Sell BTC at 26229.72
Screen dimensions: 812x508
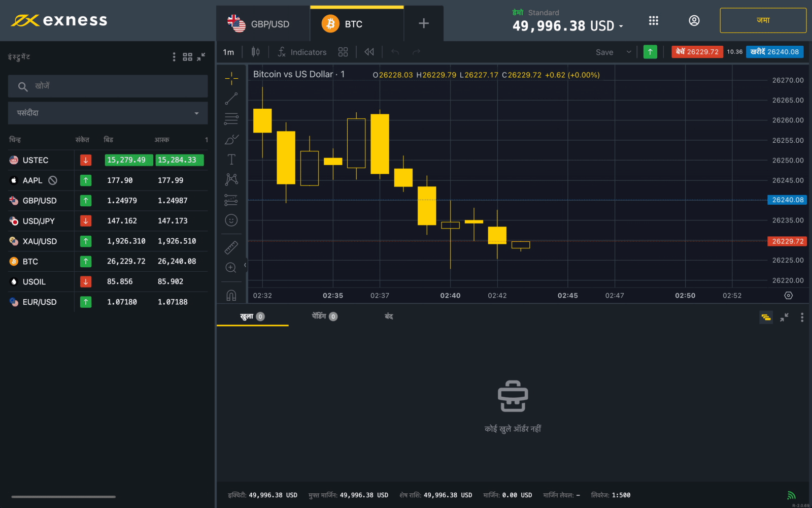click(697, 52)
